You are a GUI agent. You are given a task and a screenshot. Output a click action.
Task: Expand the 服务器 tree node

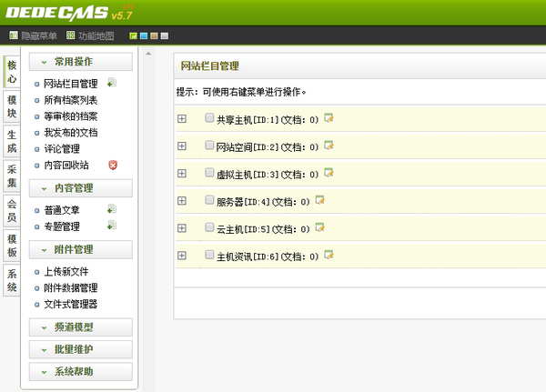tap(182, 201)
